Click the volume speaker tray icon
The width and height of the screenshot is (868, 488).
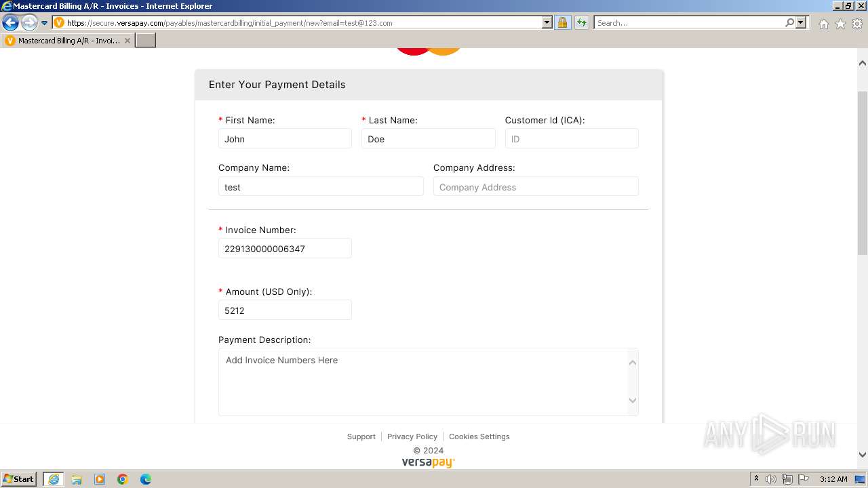tap(771, 479)
